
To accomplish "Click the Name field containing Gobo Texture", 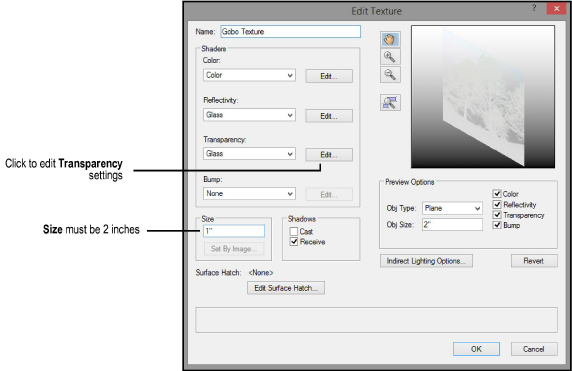I will click(290, 32).
